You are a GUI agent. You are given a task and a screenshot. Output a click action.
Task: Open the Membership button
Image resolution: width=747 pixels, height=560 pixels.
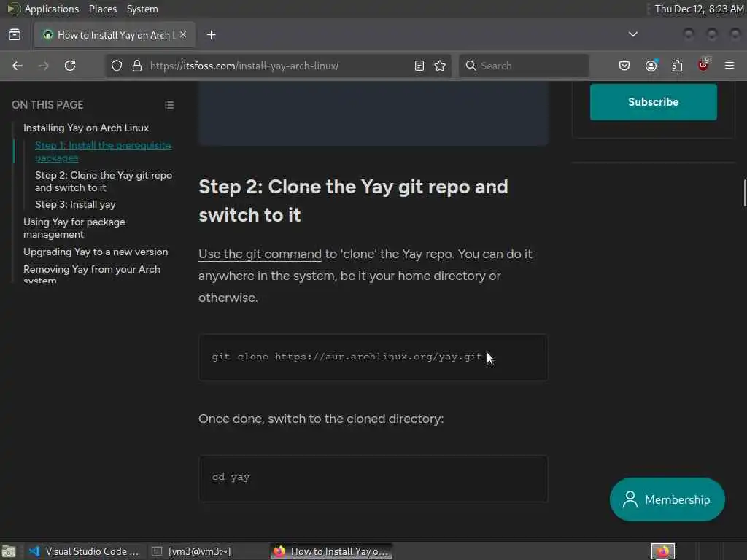pyautogui.click(x=667, y=499)
